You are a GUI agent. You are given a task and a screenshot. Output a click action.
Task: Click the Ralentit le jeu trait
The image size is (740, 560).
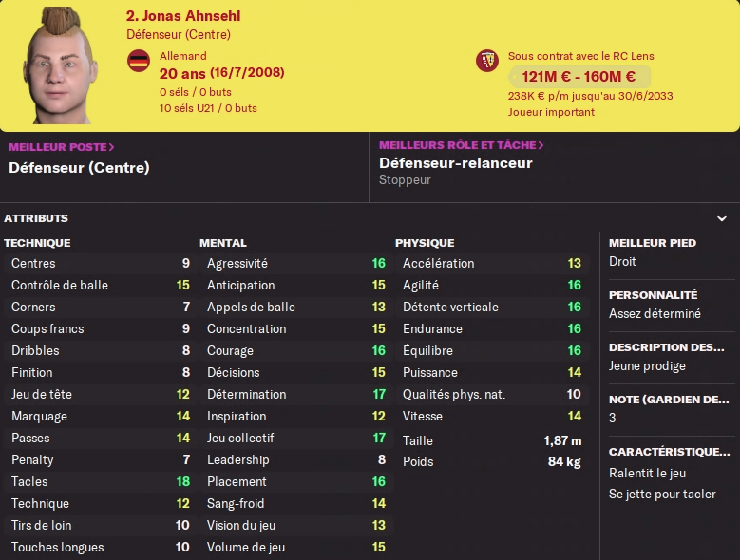(647, 474)
